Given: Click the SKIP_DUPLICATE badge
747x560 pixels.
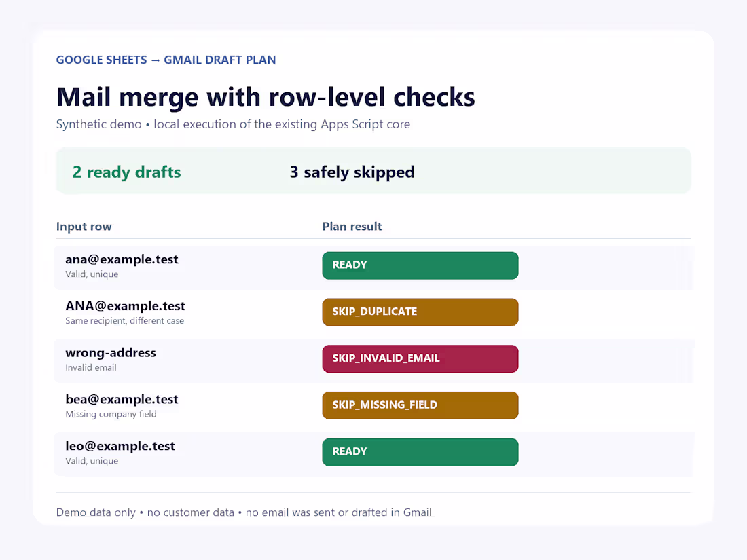Looking at the screenshot, I should 420,312.
